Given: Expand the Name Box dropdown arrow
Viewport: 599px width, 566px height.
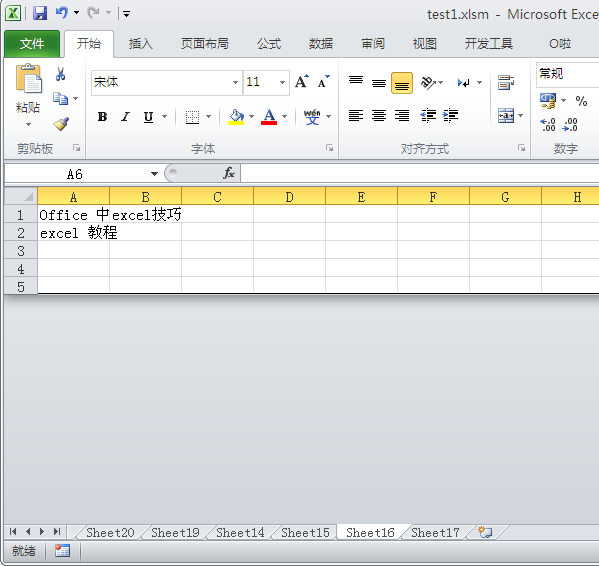Looking at the screenshot, I should coord(154,174).
